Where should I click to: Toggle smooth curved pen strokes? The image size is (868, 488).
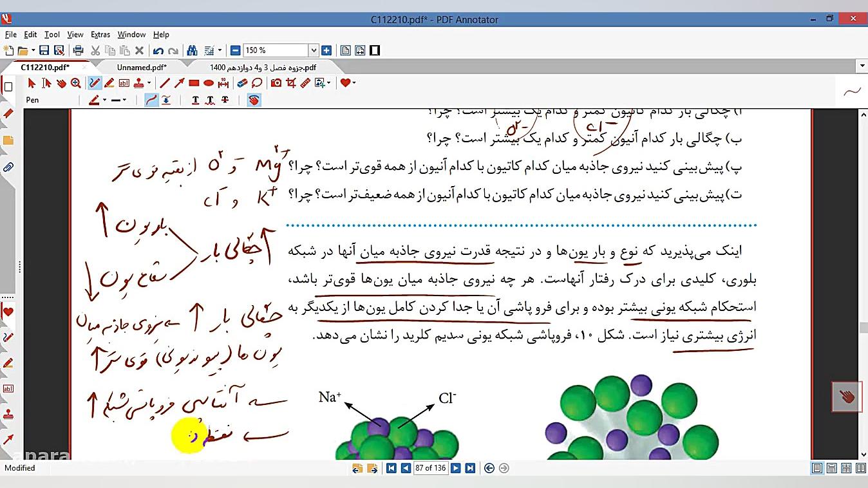point(151,100)
